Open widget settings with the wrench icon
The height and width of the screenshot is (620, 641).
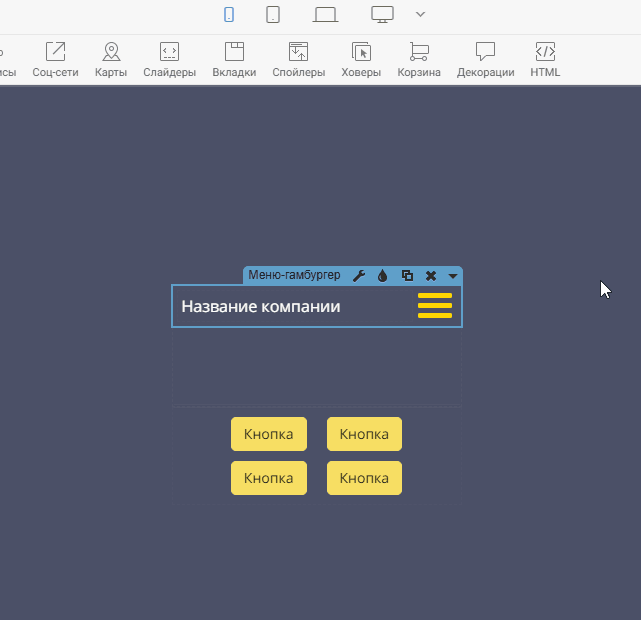[x=359, y=276]
